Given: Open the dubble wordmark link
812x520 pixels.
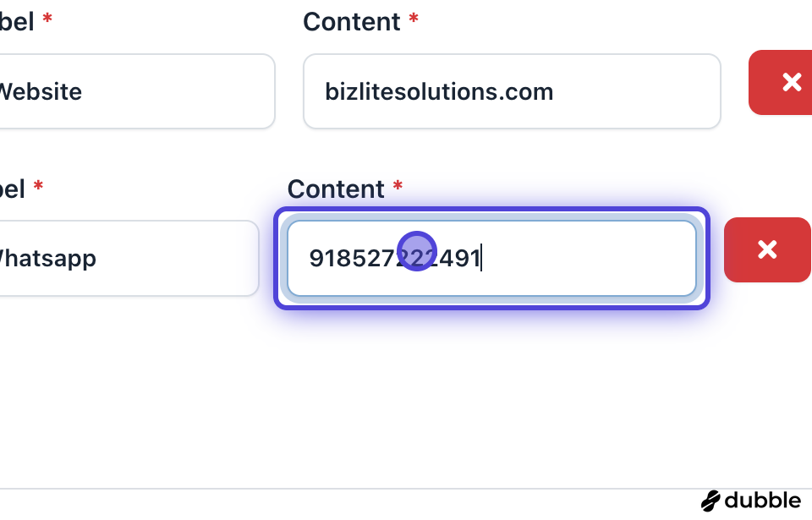Looking at the screenshot, I should coord(761,501).
